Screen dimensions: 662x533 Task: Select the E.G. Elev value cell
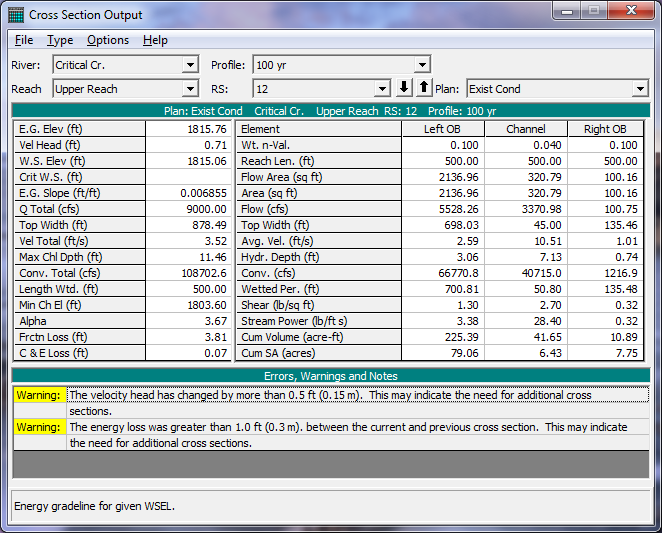tap(188, 129)
